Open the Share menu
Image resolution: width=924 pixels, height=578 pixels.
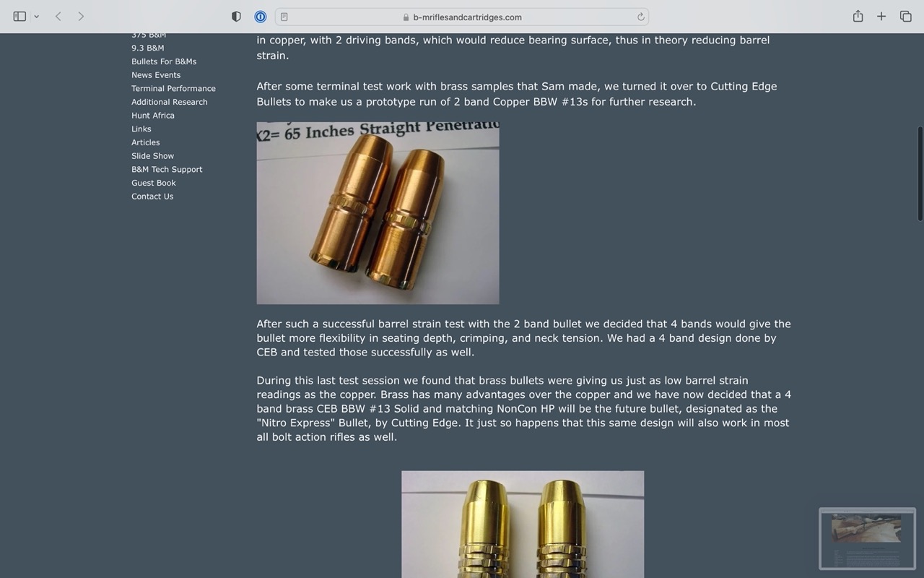pos(858,16)
